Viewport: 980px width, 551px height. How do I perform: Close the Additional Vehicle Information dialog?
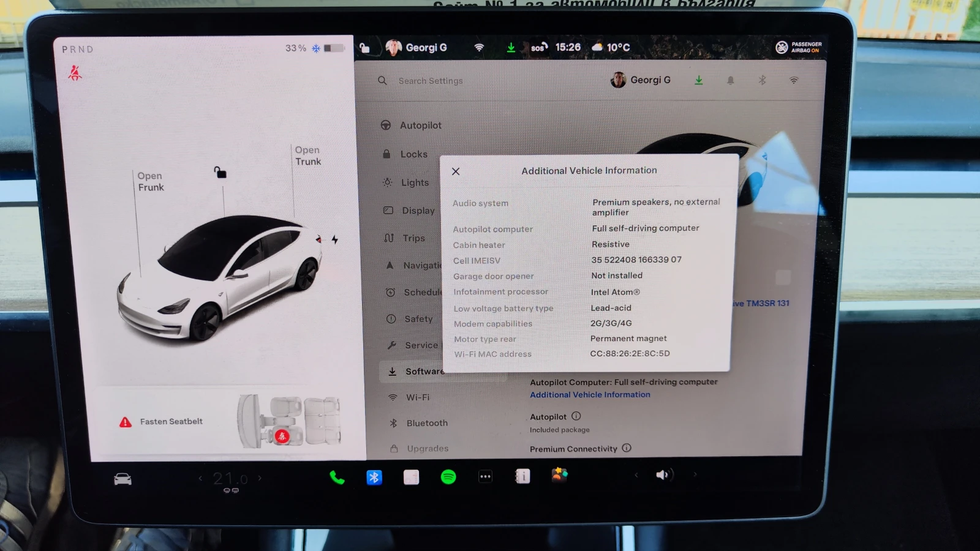pyautogui.click(x=456, y=171)
